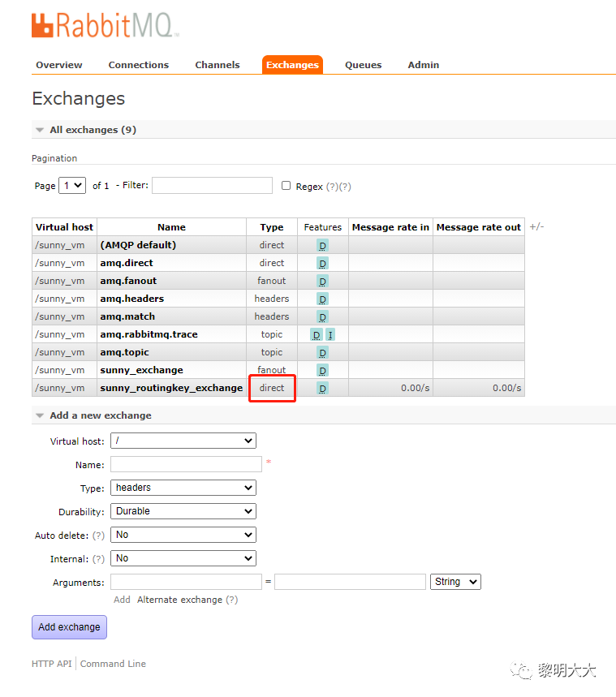The height and width of the screenshot is (697, 616).
Task: Open the Auto delete dropdown
Action: (x=183, y=535)
